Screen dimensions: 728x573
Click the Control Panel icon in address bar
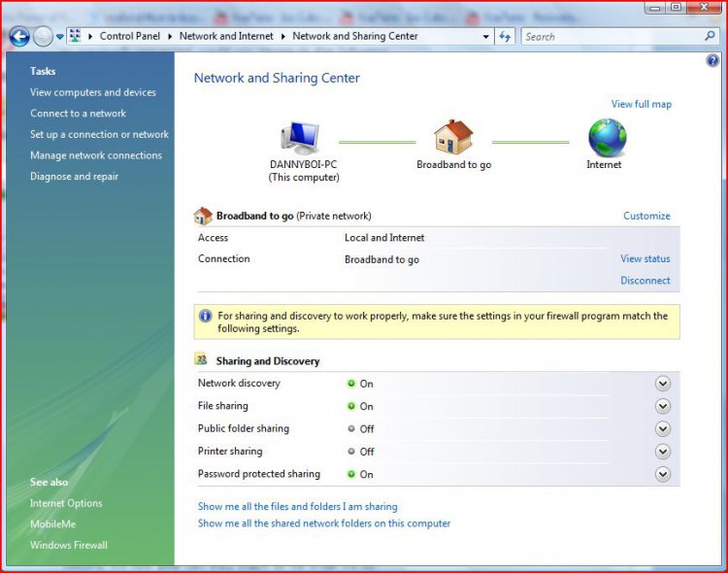point(74,37)
